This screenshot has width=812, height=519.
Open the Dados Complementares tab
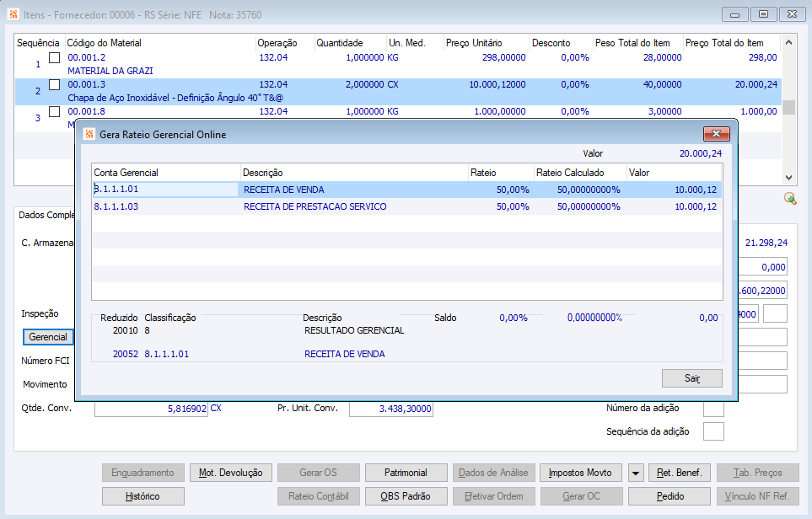click(x=46, y=215)
